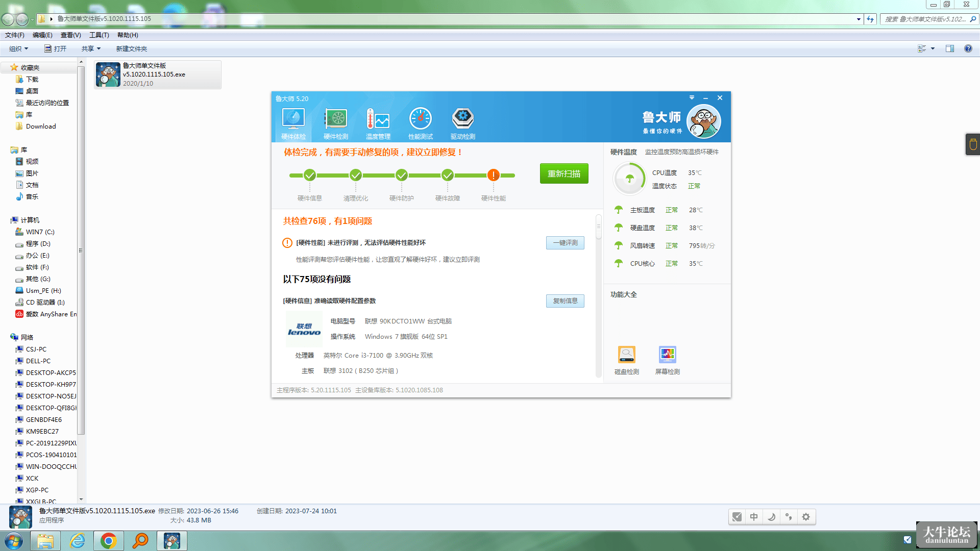This screenshot has width=980, height=551.
Task: Click the 复制信息 copy info button
Action: tap(565, 301)
